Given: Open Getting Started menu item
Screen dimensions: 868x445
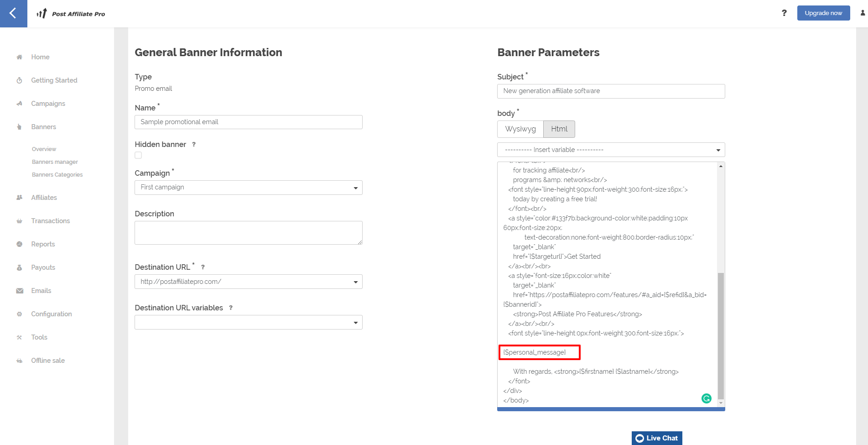Looking at the screenshot, I should 54,80.
